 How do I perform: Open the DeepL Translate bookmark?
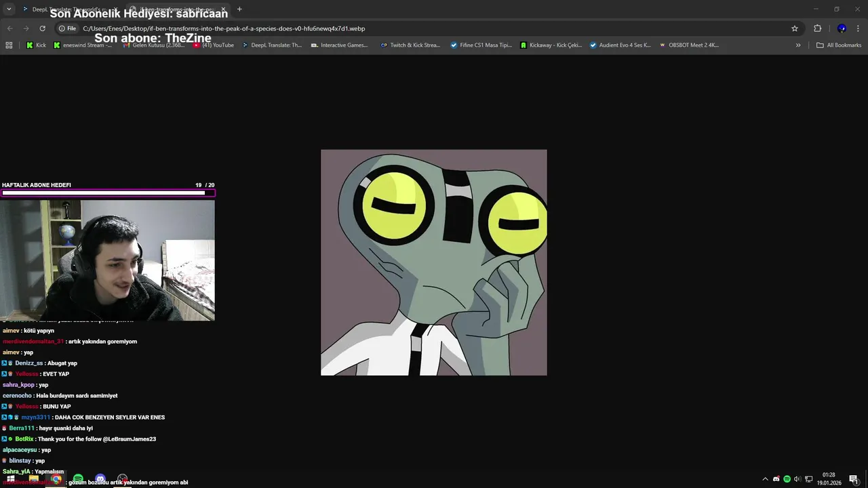click(x=272, y=45)
